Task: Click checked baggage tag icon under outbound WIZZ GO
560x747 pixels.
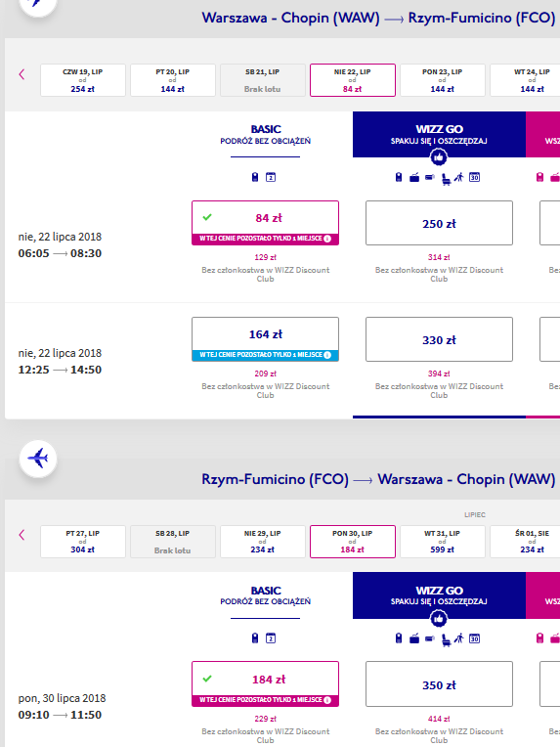Action: tap(429, 177)
